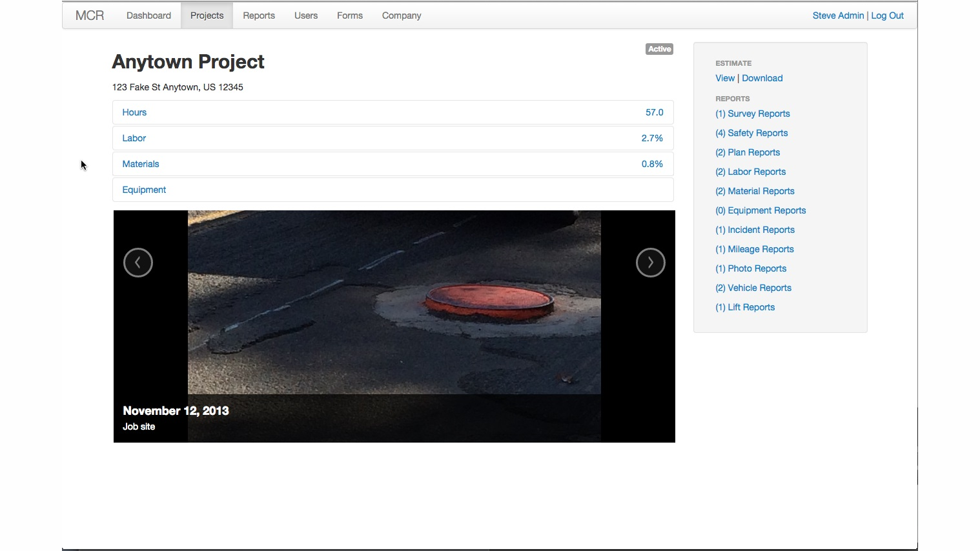Open Survey Reports
The height and width of the screenshot is (551, 980).
tap(753, 114)
